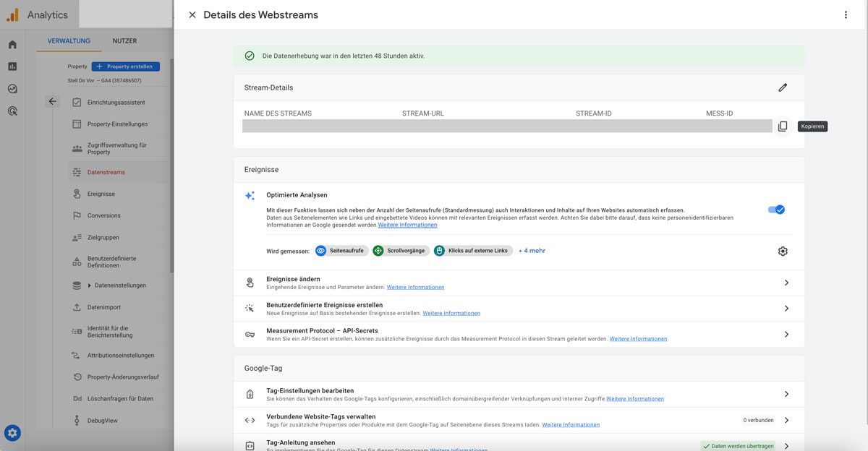Viewport: 868px width, 451px height.
Task: Click the Property-Änderungsverlauf history icon
Action: pyautogui.click(x=77, y=377)
